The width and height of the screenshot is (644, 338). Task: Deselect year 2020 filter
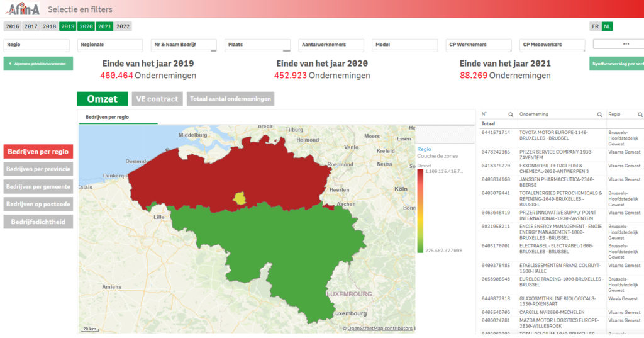coord(86,26)
